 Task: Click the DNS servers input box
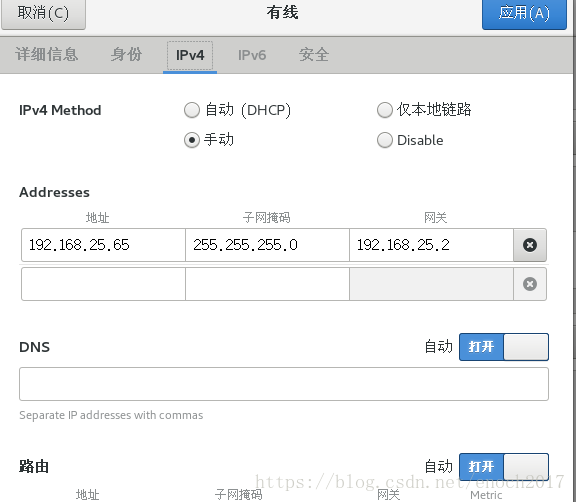coord(284,384)
